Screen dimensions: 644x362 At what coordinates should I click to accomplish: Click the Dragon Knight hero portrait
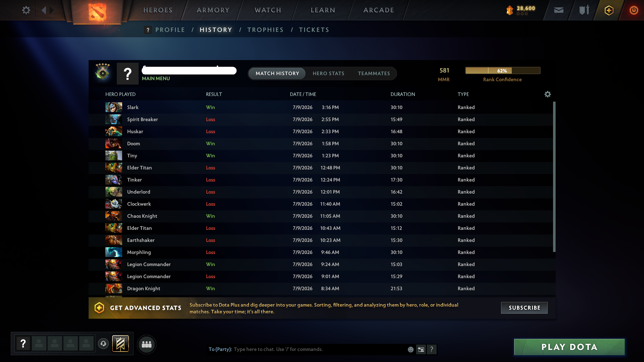click(114, 289)
